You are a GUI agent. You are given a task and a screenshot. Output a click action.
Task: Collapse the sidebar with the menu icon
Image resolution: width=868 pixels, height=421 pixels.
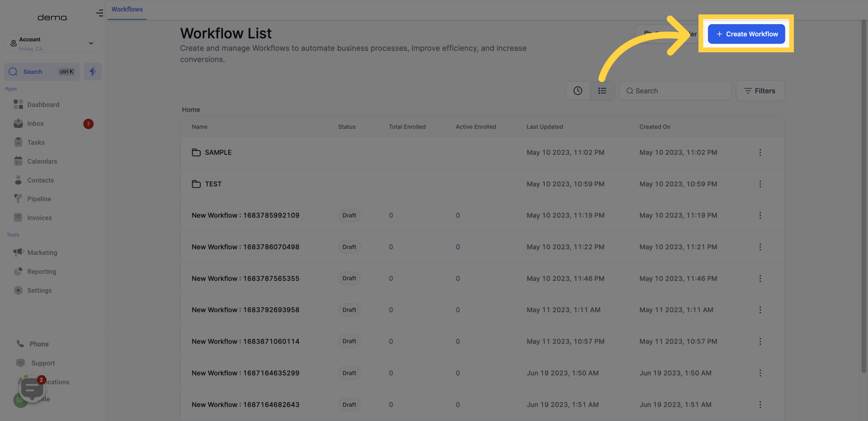100,13
